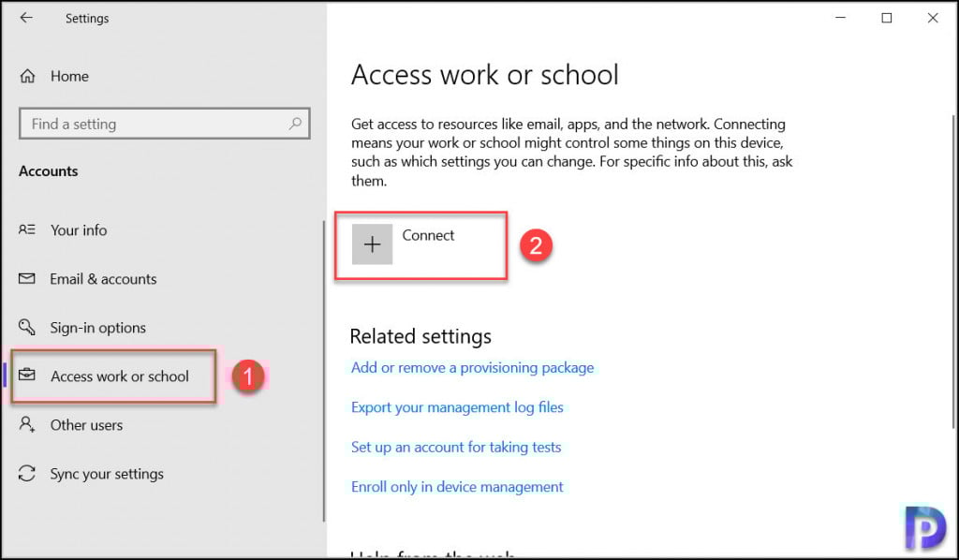959x560 pixels.
Task: Click the main pane vertical scrollbar
Action: (954, 273)
